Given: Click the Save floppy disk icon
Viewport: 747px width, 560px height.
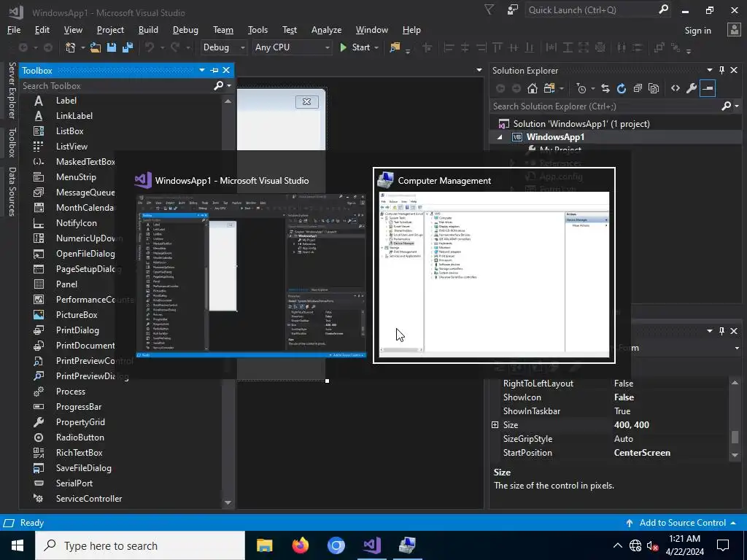Looking at the screenshot, I should click(x=112, y=47).
